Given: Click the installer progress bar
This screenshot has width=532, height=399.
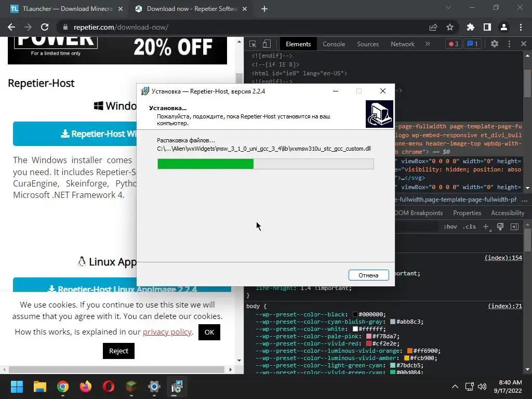Looking at the screenshot, I should (x=265, y=164).
